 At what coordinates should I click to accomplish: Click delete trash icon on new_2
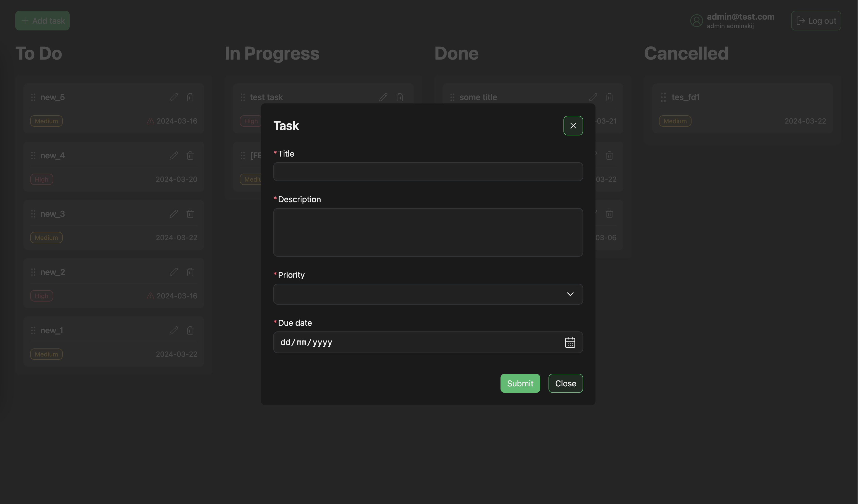[x=190, y=272]
